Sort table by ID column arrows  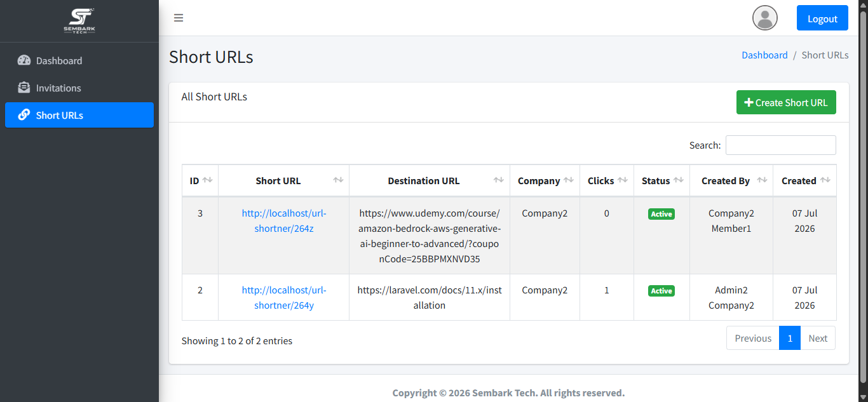[208, 180]
